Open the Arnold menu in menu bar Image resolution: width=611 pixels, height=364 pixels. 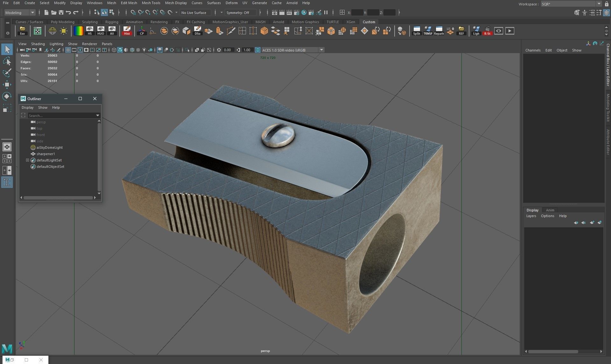pyautogui.click(x=291, y=3)
